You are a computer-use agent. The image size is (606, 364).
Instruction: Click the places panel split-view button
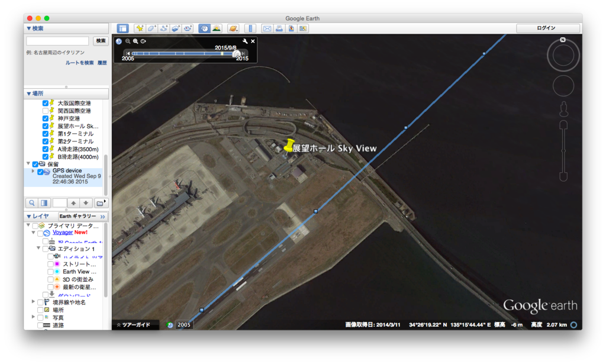coord(44,203)
